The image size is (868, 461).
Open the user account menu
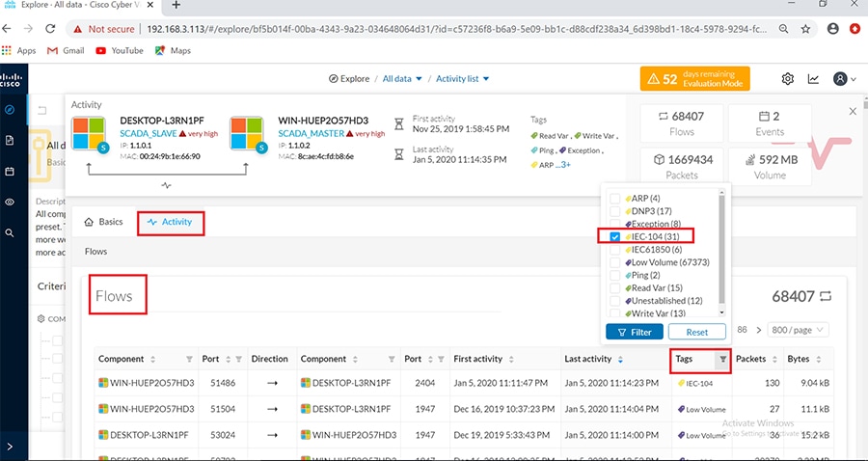844,79
